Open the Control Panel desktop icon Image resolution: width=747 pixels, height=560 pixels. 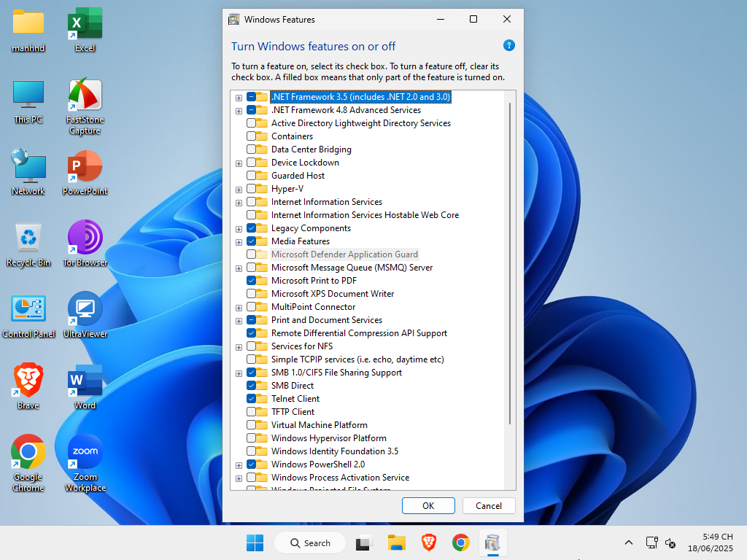pos(28,309)
